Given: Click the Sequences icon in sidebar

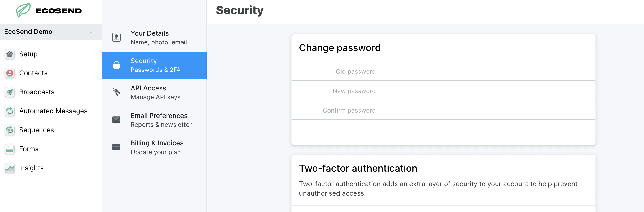Looking at the screenshot, I should point(10,130).
